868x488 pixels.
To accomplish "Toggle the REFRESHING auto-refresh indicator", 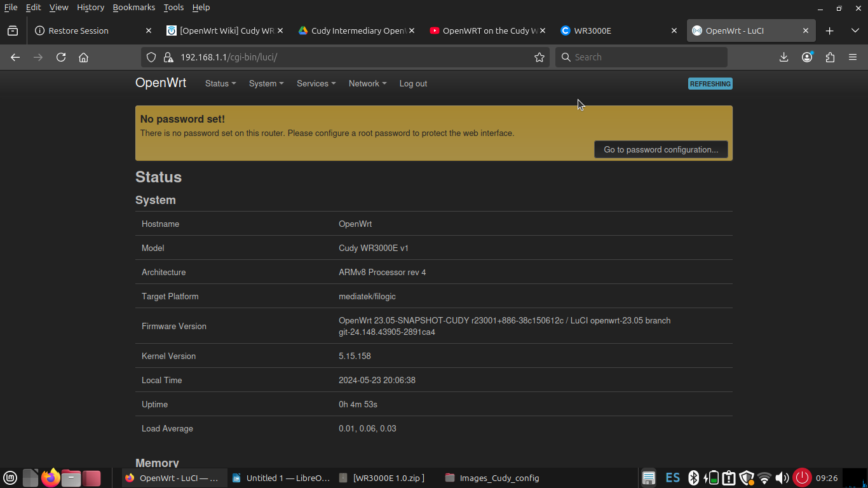I will click(710, 83).
